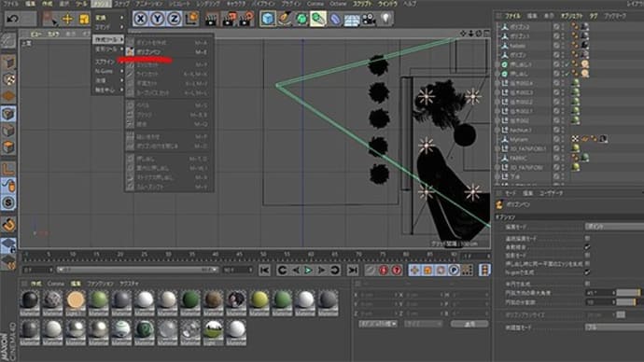Choose ポリゴンペン from the menu

(169, 52)
